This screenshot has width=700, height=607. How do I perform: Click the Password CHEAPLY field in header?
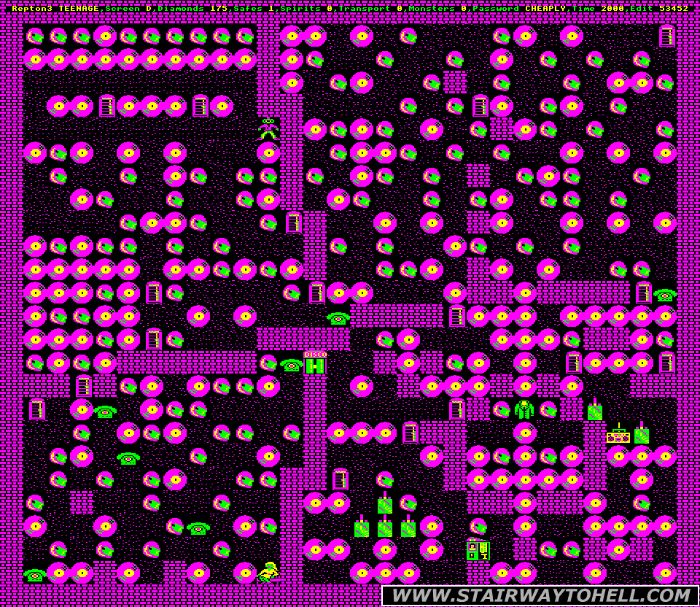tap(519, 9)
